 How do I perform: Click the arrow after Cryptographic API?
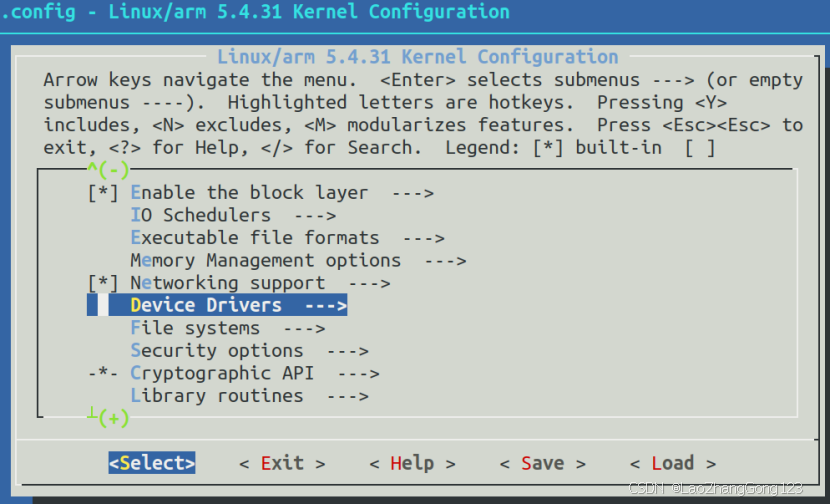(359, 374)
